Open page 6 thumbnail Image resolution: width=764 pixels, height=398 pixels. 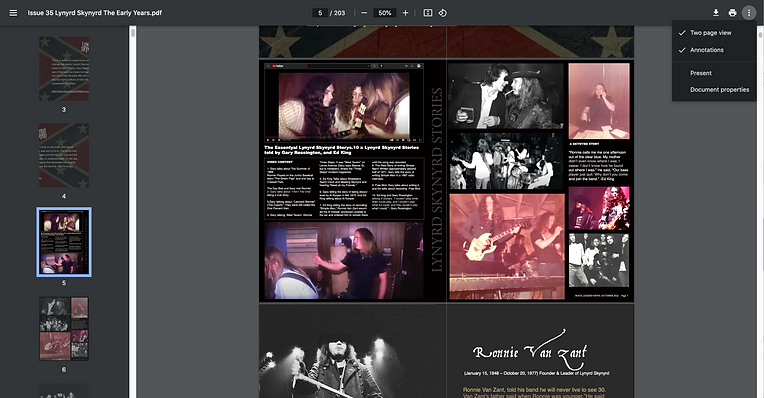(64, 329)
